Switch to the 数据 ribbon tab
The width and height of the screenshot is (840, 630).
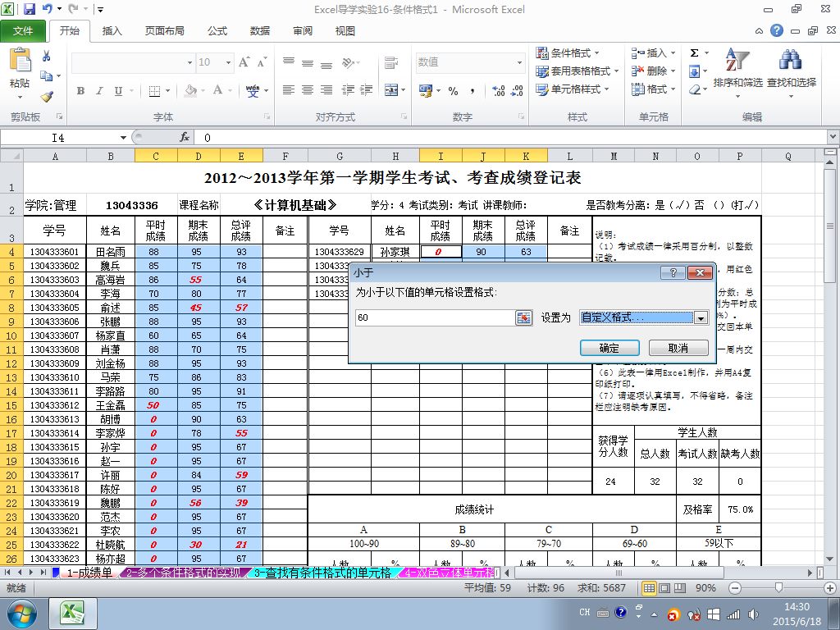point(260,31)
